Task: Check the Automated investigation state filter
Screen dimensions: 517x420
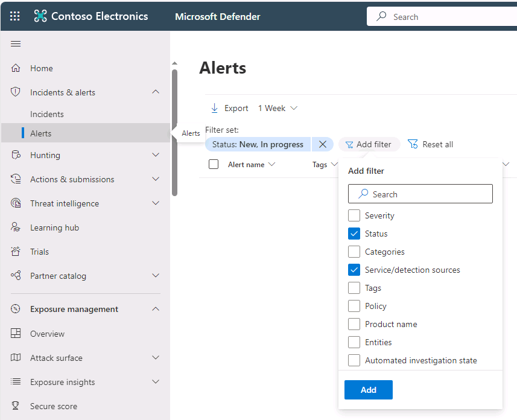Action: [354, 360]
